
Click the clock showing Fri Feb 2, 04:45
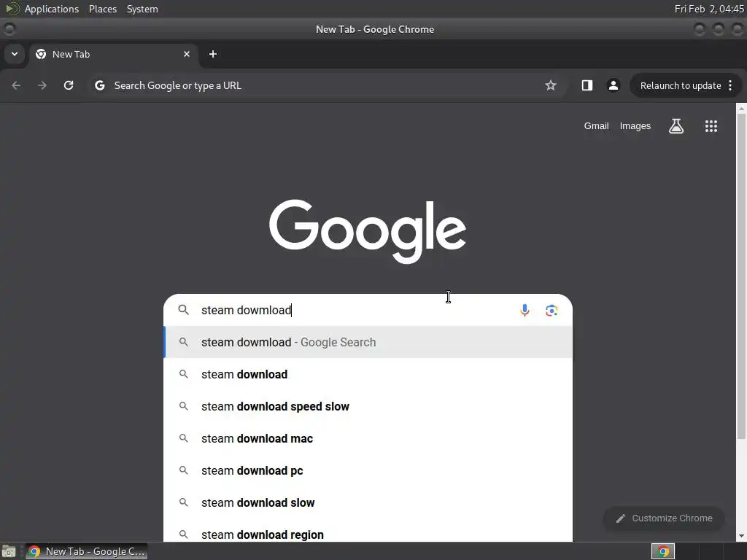click(x=709, y=9)
